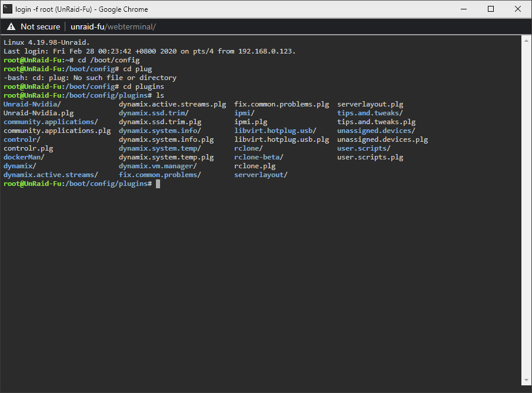
Task: Click the window title 'login -f root (UnRaid-Fu)'
Action: tap(54, 9)
